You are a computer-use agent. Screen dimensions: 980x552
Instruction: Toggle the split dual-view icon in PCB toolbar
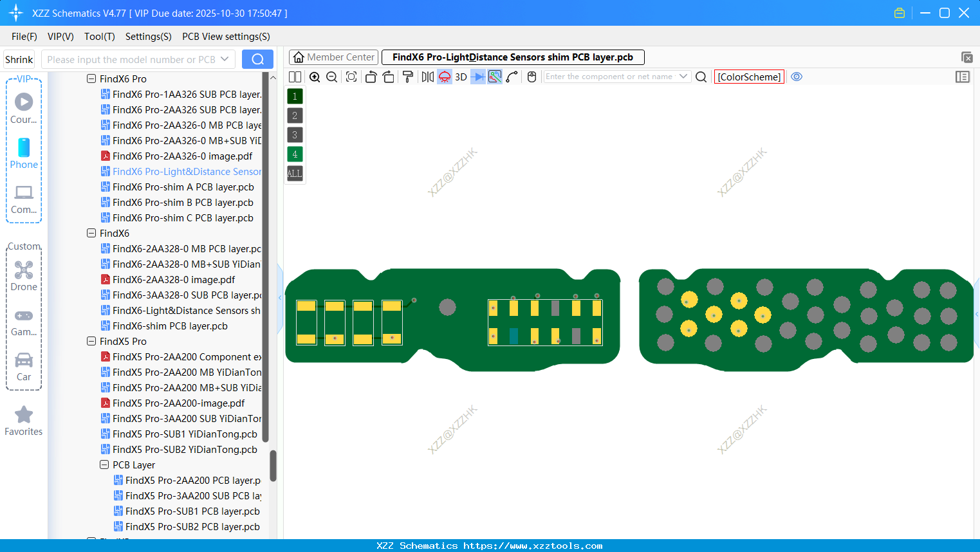pos(295,77)
